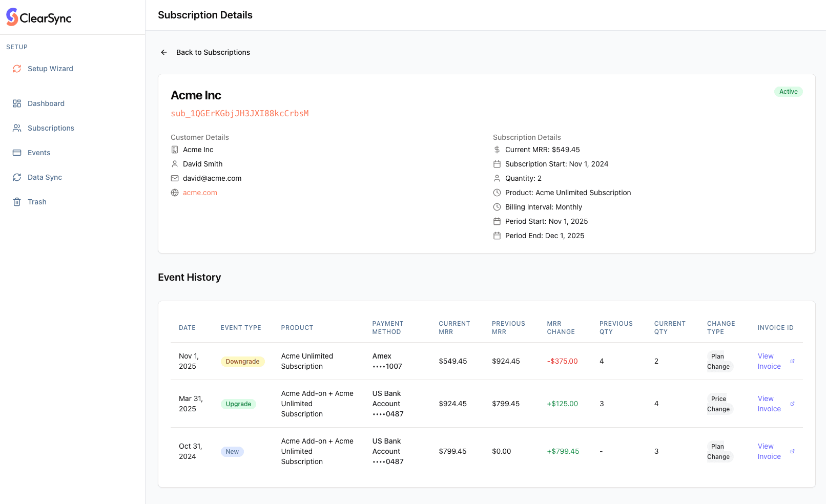Click the New event badge
Screen dimensions: 826x504
pos(232,452)
